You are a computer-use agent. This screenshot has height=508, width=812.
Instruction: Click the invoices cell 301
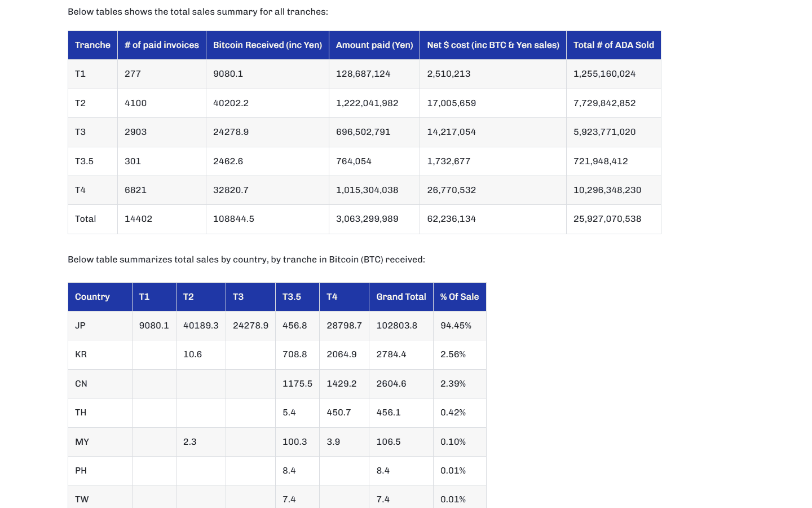point(133,161)
